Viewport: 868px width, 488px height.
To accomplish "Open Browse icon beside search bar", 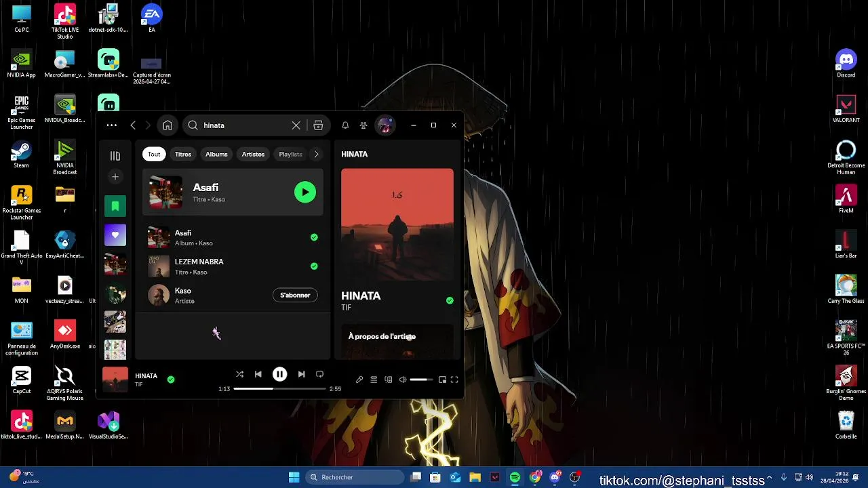I will (318, 125).
